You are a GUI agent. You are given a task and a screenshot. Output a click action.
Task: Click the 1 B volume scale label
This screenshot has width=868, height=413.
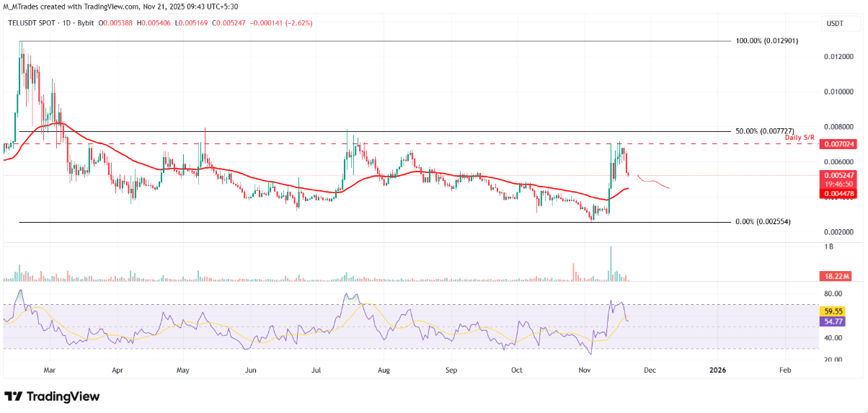tap(829, 247)
